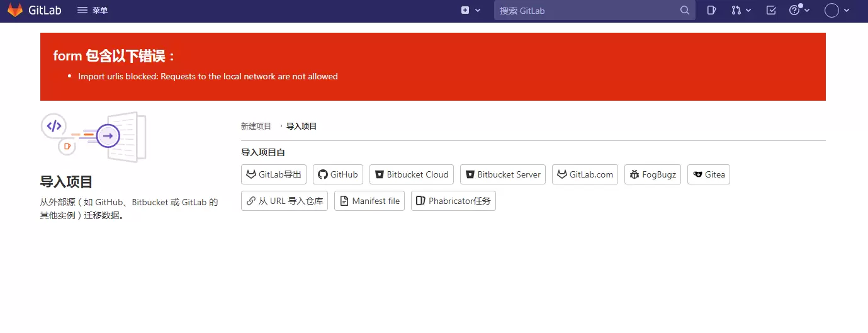
Task: Click 从 URL 导入仓库 button
Action: click(285, 201)
